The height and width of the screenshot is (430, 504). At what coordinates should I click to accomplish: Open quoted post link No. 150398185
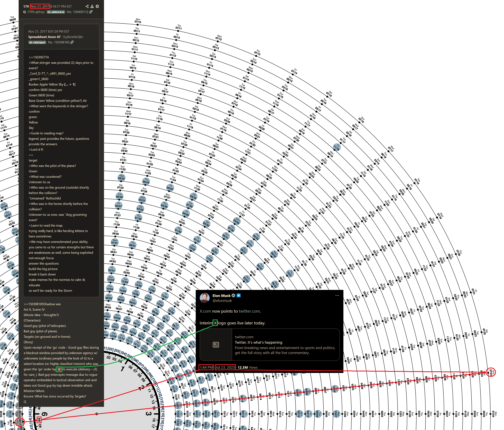click(59, 42)
